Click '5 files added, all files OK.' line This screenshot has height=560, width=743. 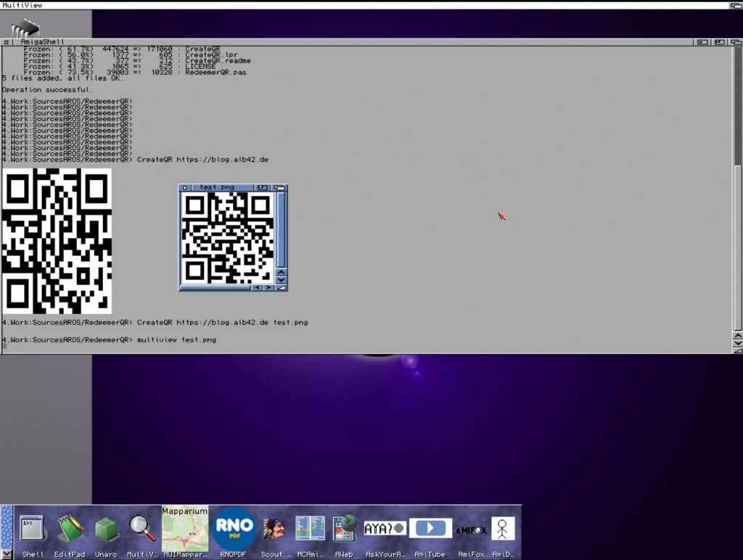(62, 78)
